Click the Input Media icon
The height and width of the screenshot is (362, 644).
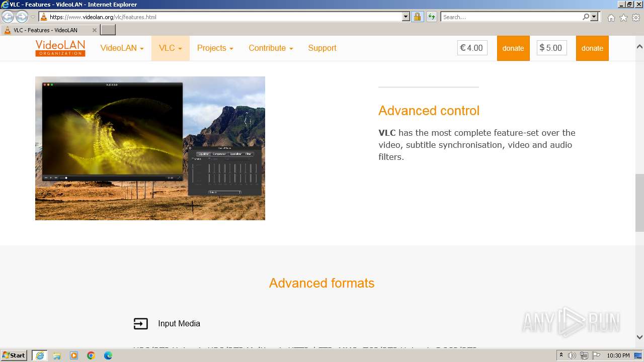tap(141, 324)
